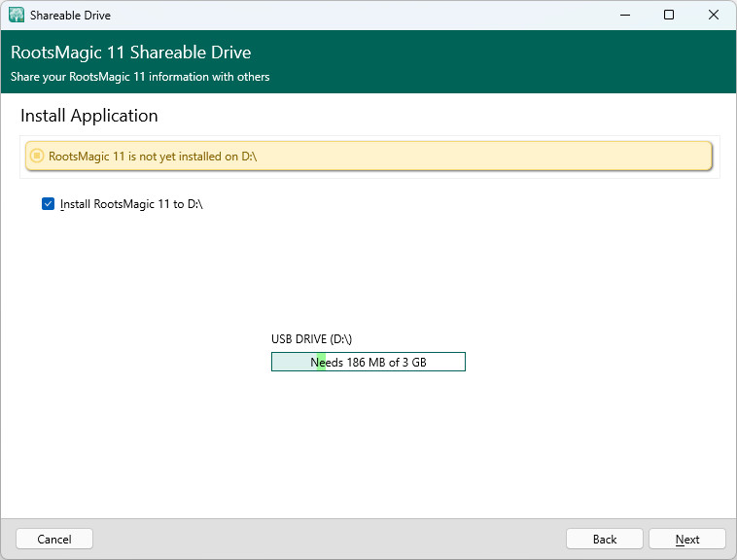Click the Cancel button
The image size is (737, 560).
[54, 539]
